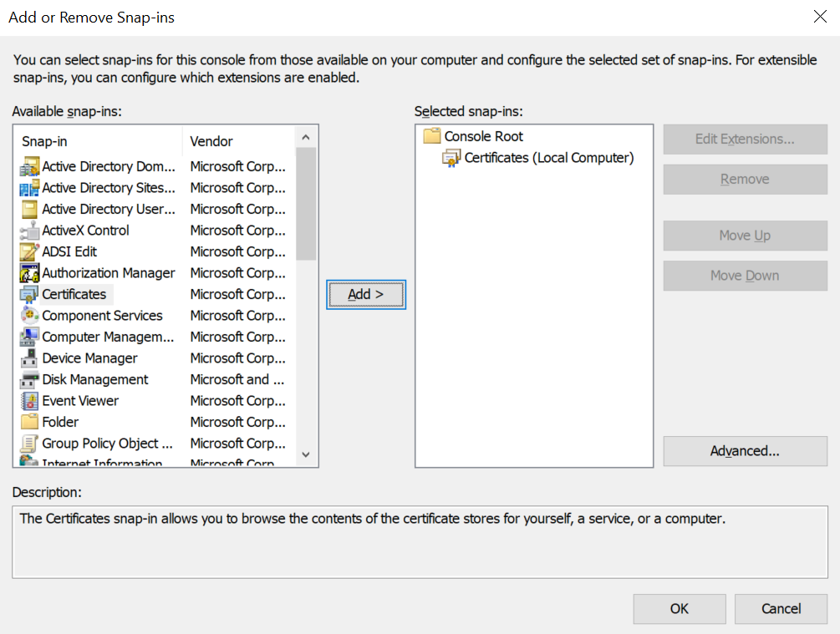The image size is (840, 634).
Task: Select the Device Manager entry
Action: tap(90, 358)
